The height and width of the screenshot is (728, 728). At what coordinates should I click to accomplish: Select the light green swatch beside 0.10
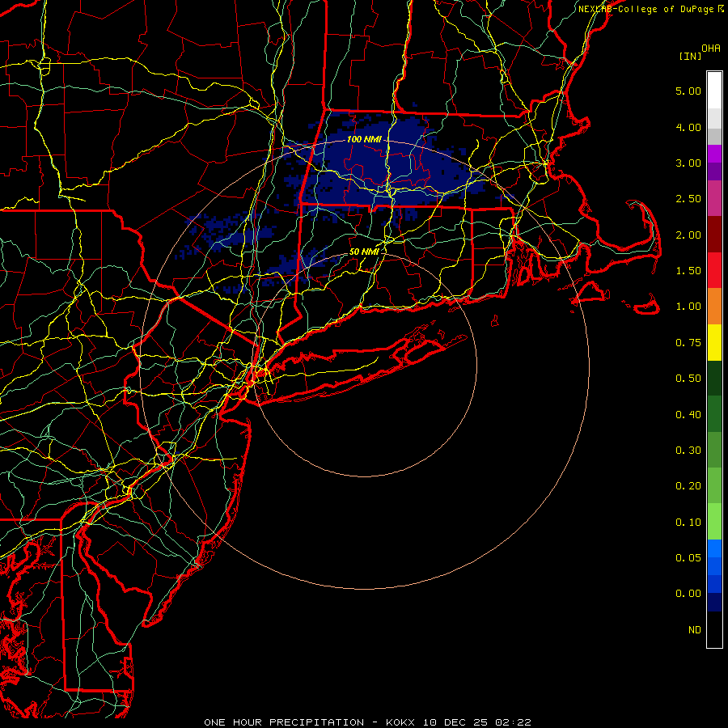coord(714,522)
